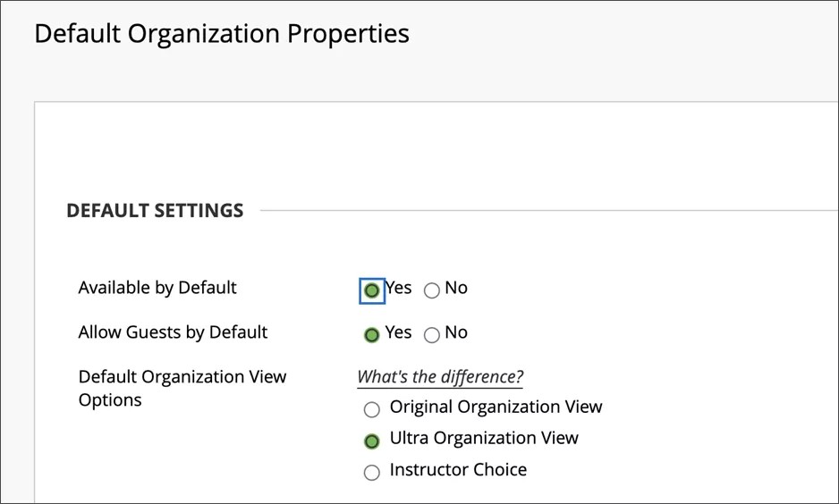Click the "Available by Default" field label
Image resolution: width=839 pixels, height=504 pixels.
(x=157, y=288)
